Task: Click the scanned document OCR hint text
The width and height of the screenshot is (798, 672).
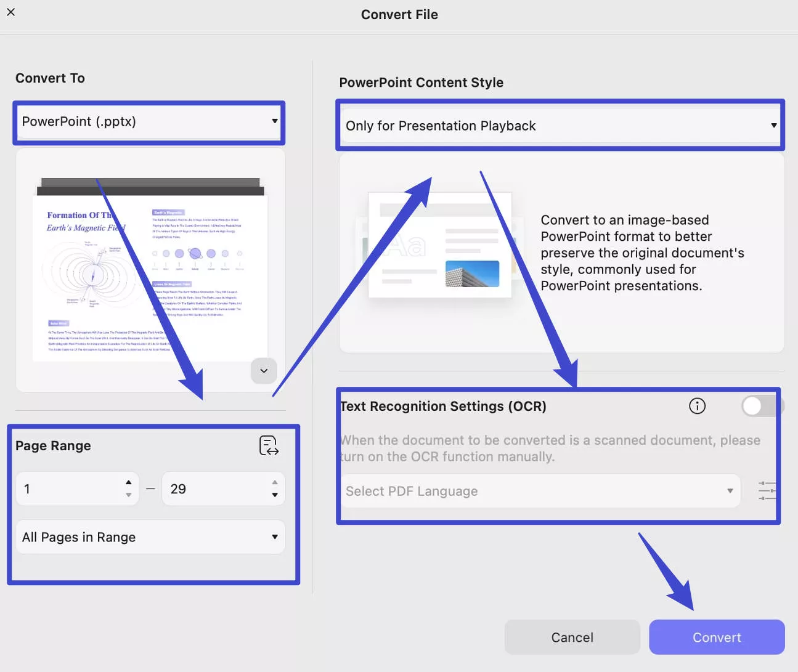Action: point(550,448)
